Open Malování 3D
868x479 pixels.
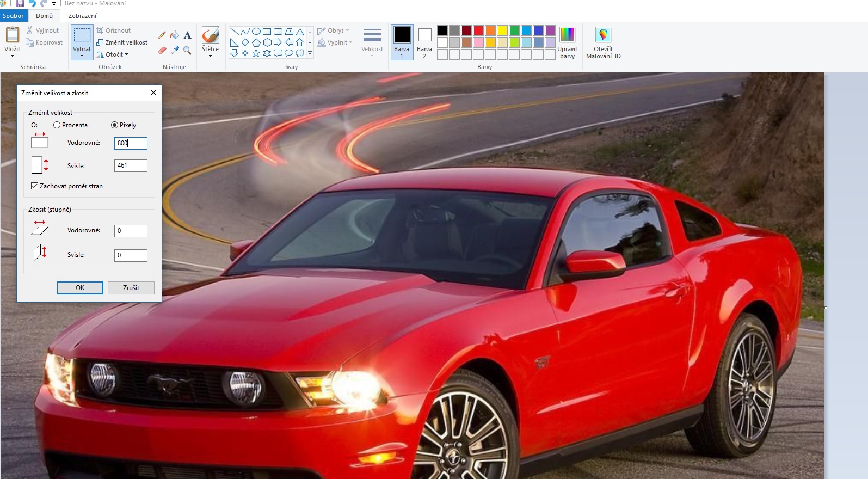pos(603,43)
